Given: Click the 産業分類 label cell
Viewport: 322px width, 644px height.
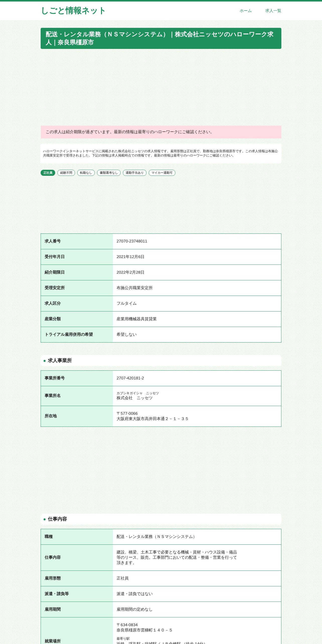Looking at the screenshot, I should tap(77, 319).
